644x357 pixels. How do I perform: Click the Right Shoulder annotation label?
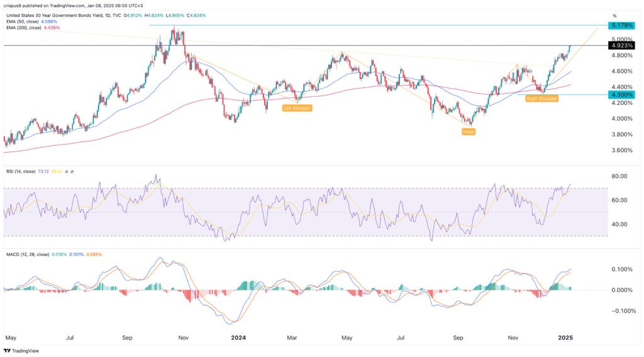(541, 99)
